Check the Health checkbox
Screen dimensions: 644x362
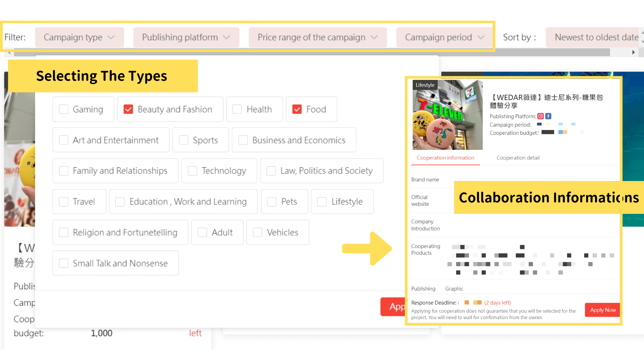coord(237,109)
